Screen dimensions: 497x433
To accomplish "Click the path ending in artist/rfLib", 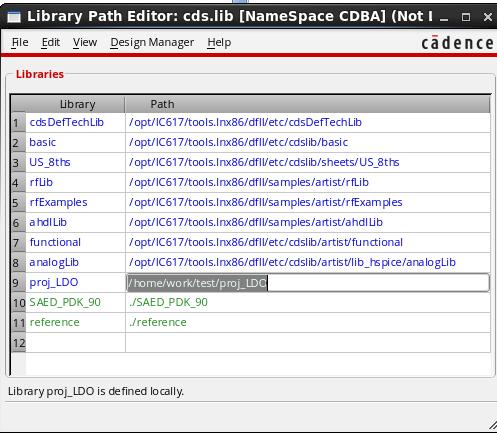I will click(x=308, y=183).
